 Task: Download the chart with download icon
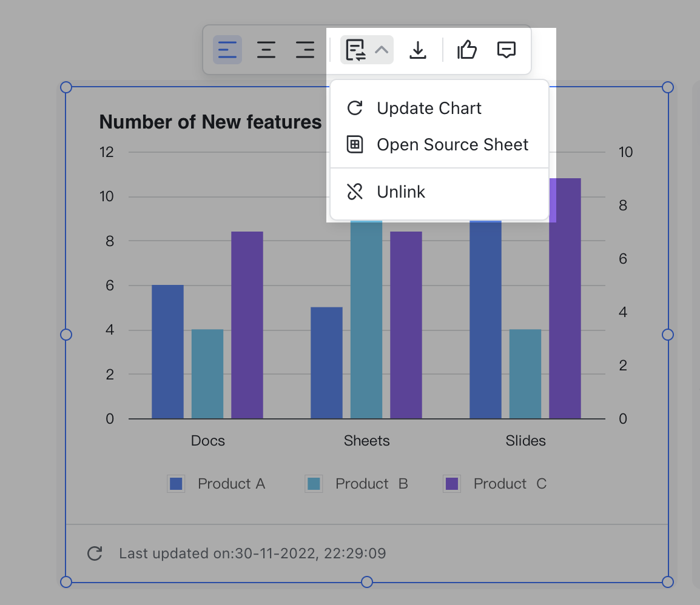[418, 50]
